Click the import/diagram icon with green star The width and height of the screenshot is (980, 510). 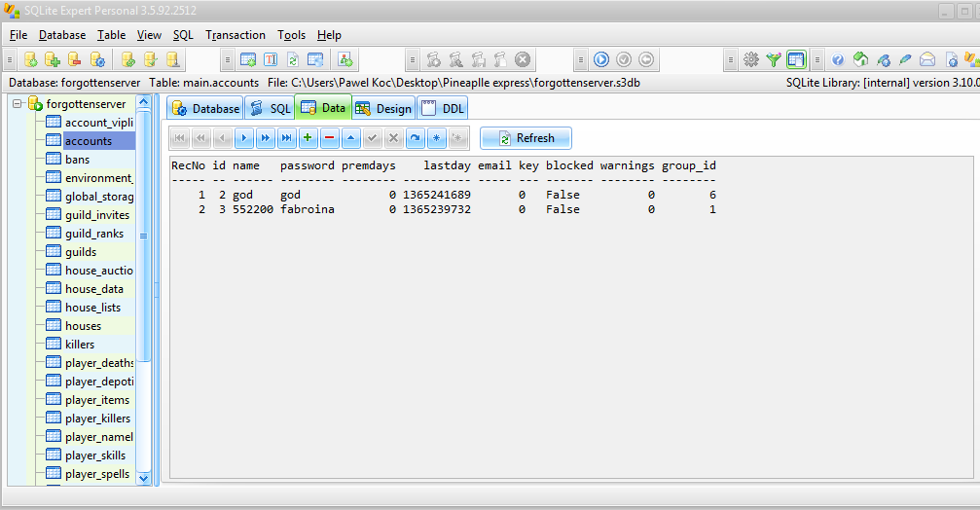pyautogui.click(x=345, y=59)
